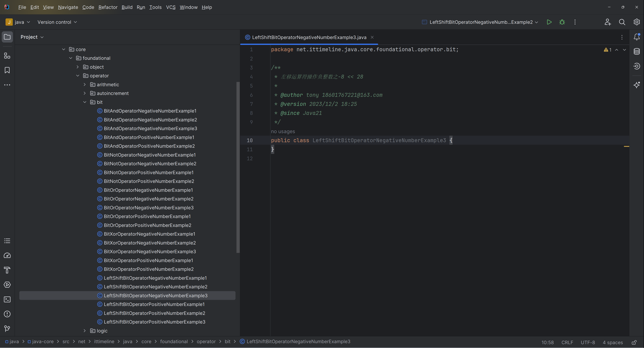Start debugging with the bug icon

click(x=562, y=22)
